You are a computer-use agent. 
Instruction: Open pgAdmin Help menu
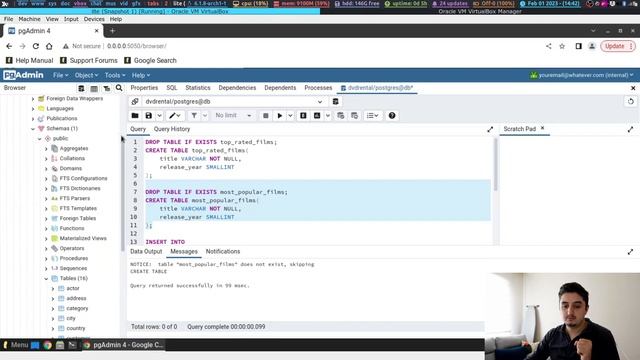click(x=141, y=75)
